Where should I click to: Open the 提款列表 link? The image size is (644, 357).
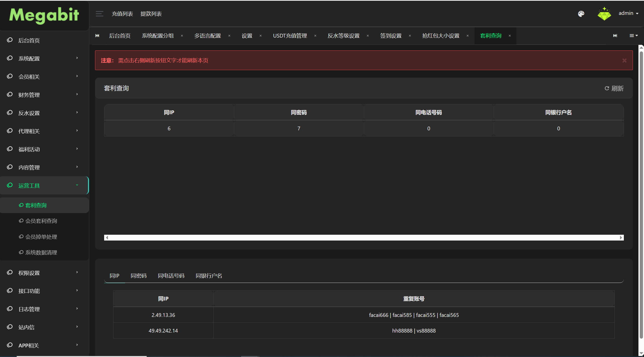click(151, 14)
